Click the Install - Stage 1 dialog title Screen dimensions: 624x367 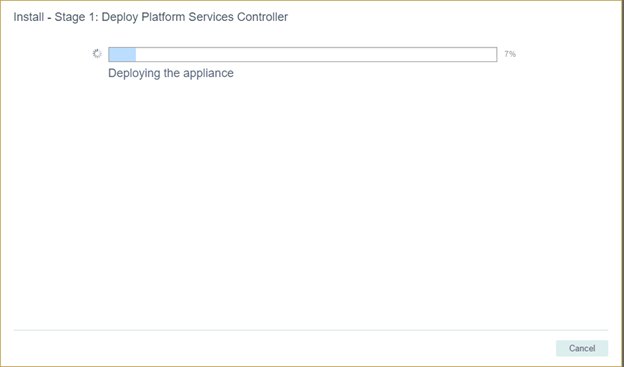tap(150, 17)
